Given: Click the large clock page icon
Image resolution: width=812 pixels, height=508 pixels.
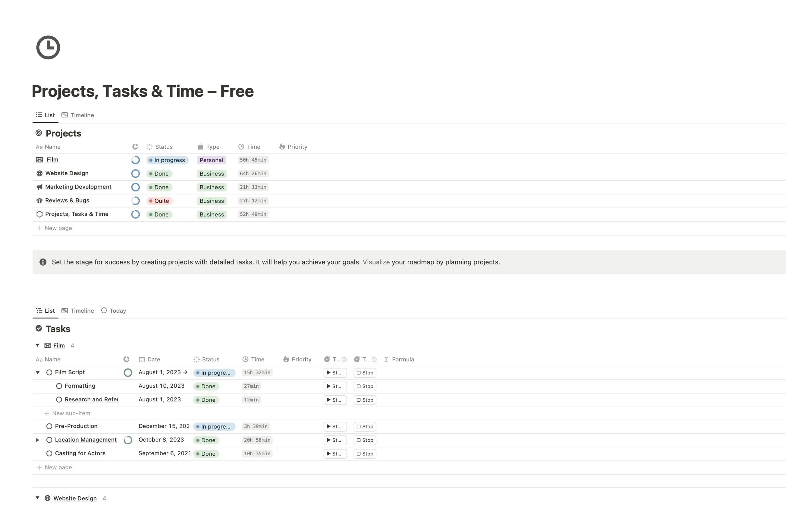Looking at the screenshot, I should (48, 47).
